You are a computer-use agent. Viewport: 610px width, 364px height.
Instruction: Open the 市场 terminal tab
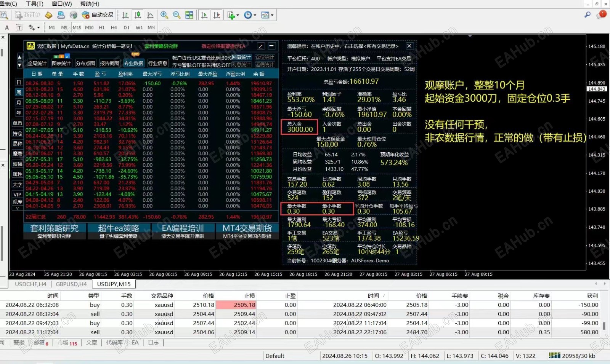67,343
